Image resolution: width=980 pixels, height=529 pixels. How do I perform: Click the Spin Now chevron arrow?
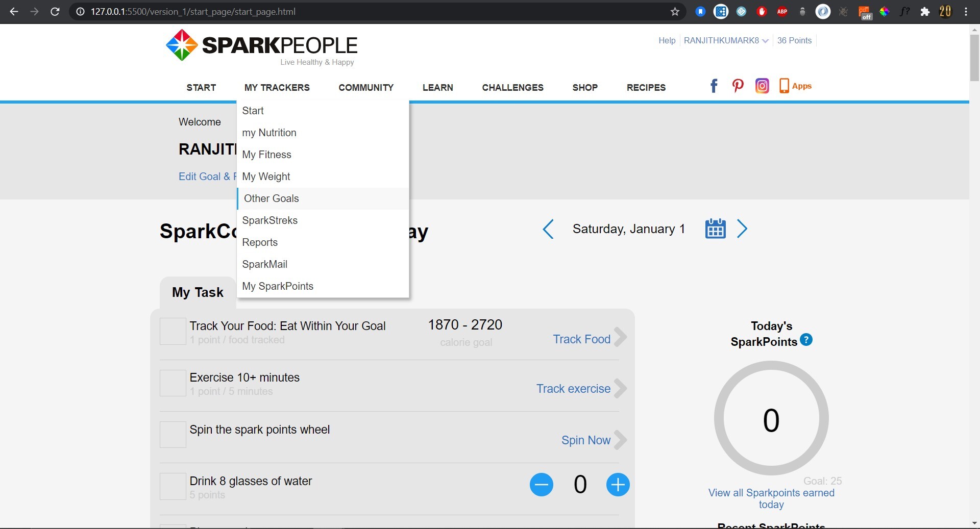621,440
